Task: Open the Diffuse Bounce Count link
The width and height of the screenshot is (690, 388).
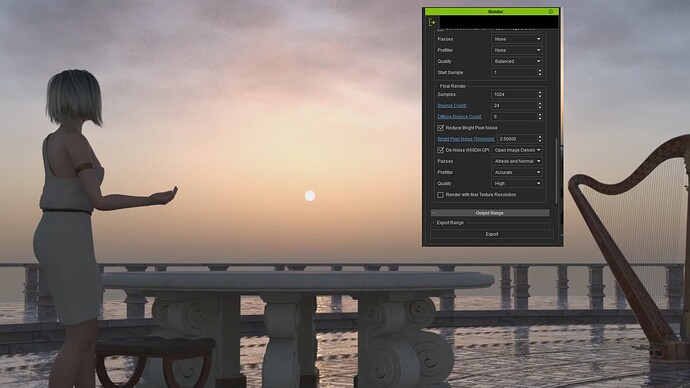Action: click(459, 117)
